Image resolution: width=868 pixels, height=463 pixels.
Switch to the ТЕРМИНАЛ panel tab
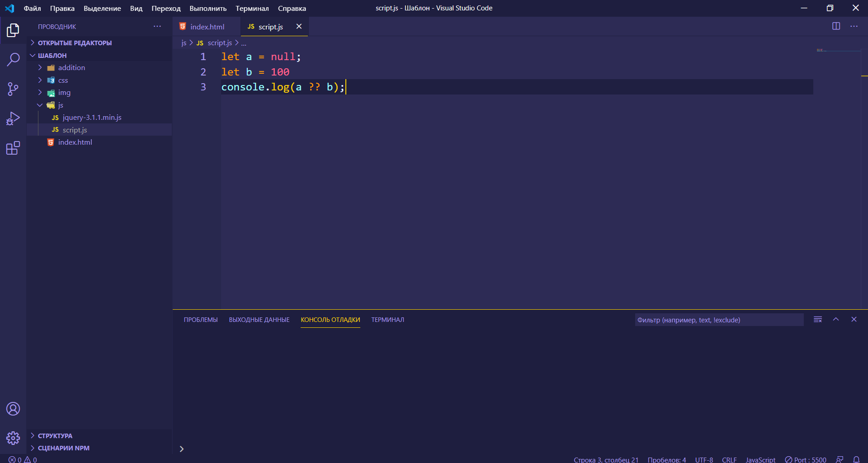coord(388,320)
